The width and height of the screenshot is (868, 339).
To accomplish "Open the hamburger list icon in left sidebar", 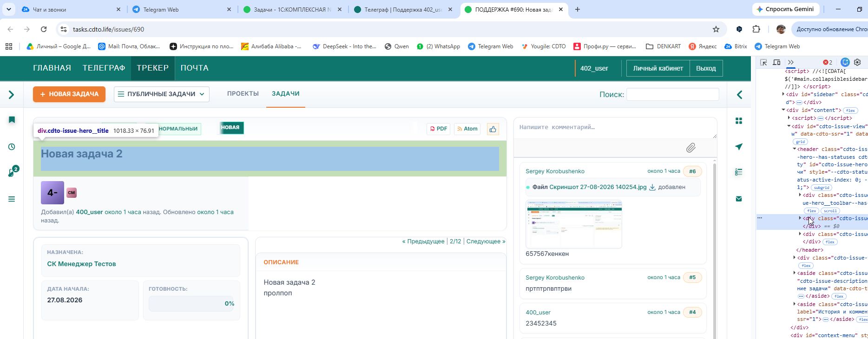I will point(12,199).
